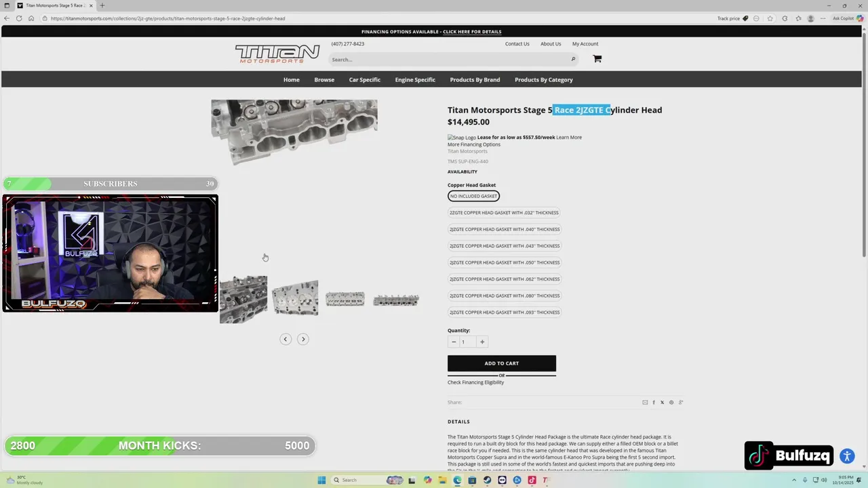The image size is (868, 488).
Task: Click the quantity input field
Action: [467, 342]
